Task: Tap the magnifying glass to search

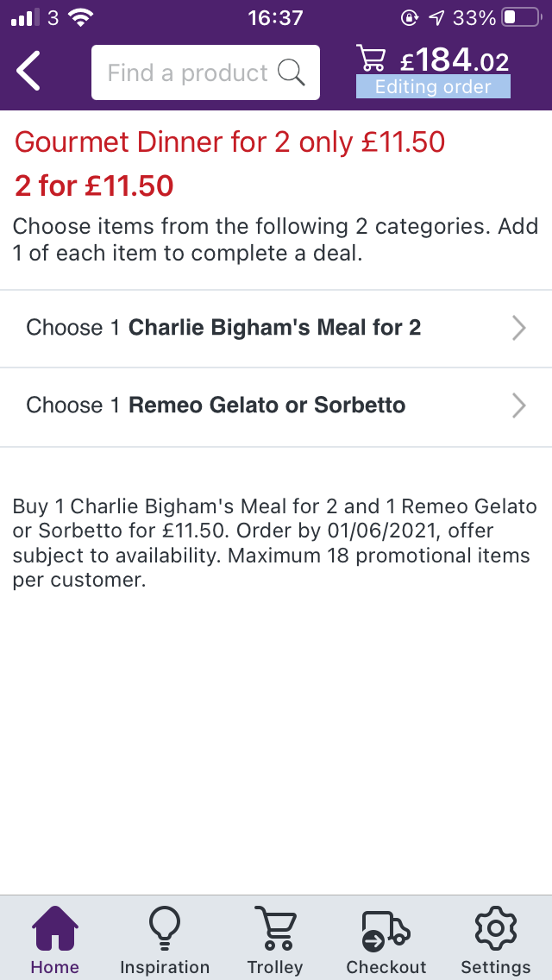Action: click(x=292, y=73)
